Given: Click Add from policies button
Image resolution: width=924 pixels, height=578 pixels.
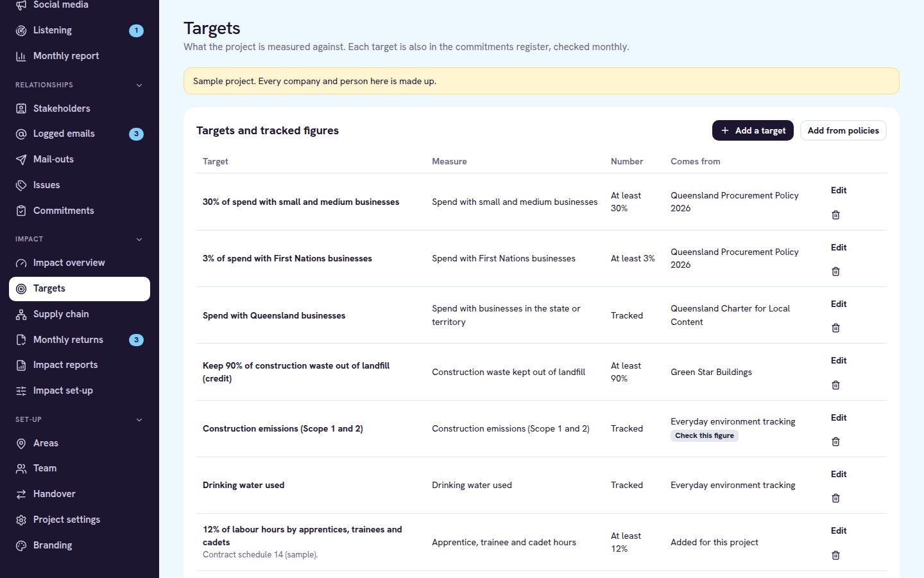Looking at the screenshot, I should [x=843, y=130].
